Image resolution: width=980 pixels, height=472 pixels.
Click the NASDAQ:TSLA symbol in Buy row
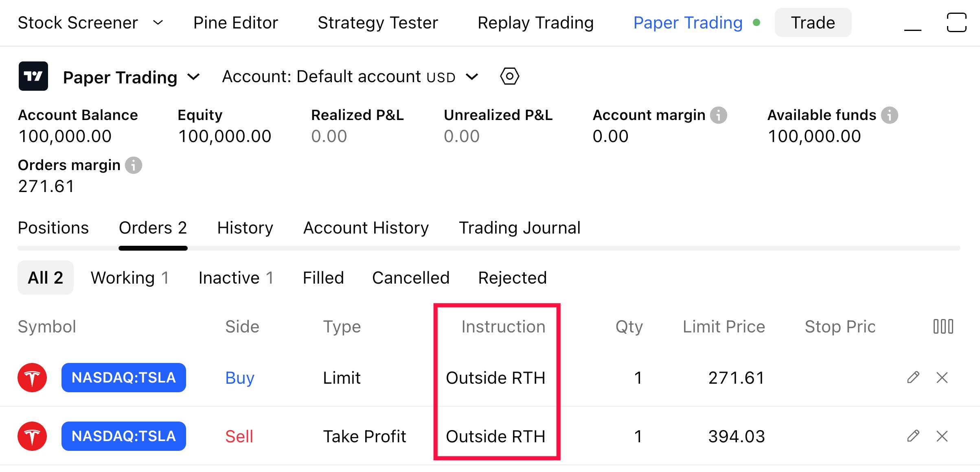[124, 378]
